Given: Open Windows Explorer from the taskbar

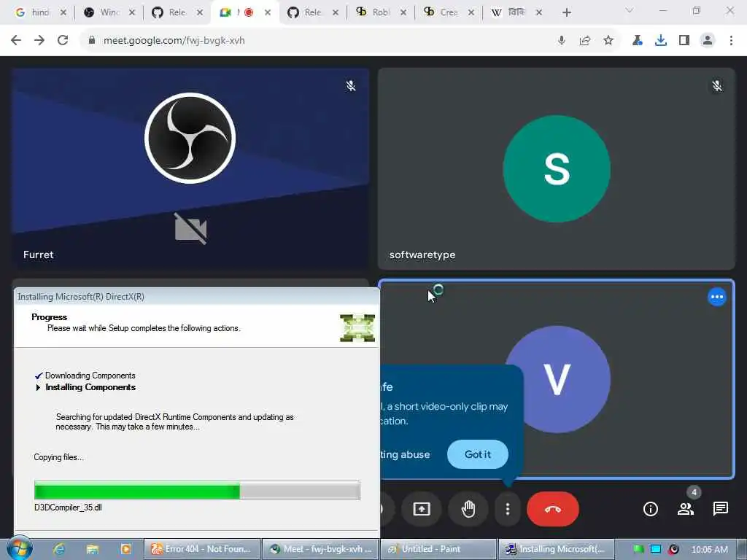Looking at the screenshot, I should (x=93, y=549).
